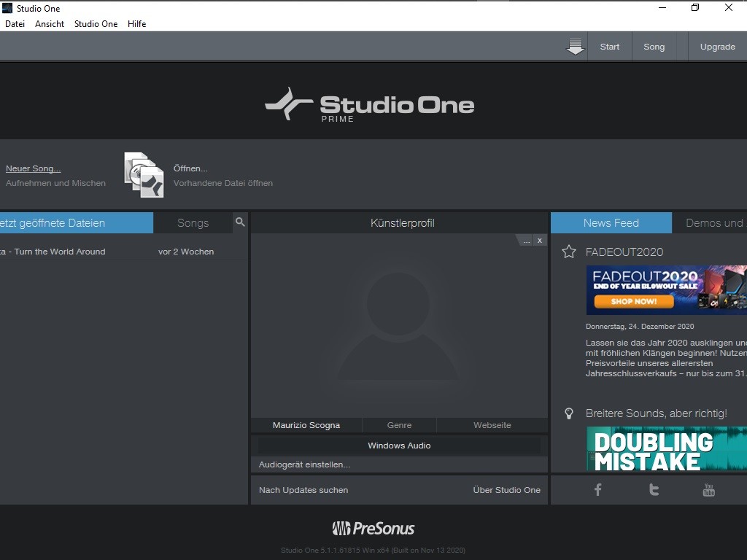Open the PreSonus YouTube icon
Image resolution: width=747 pixels, height=560 pixels.
pos(709,489)
